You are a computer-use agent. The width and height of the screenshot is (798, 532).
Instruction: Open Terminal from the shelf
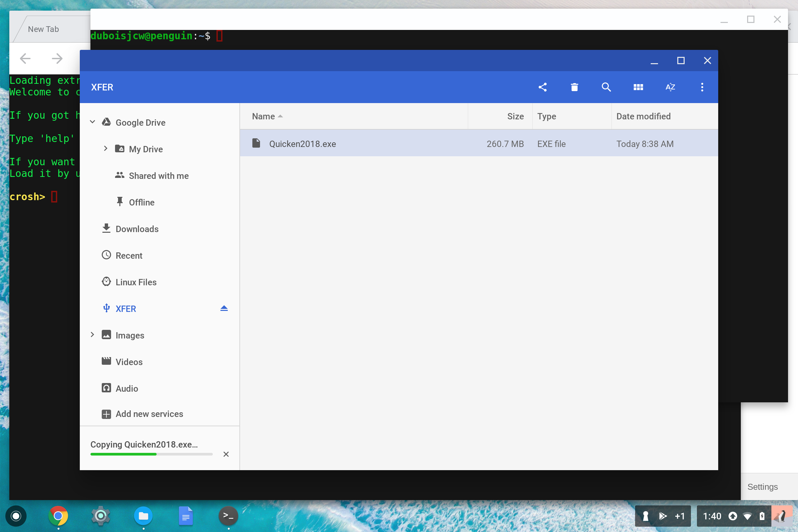[228, 516]
